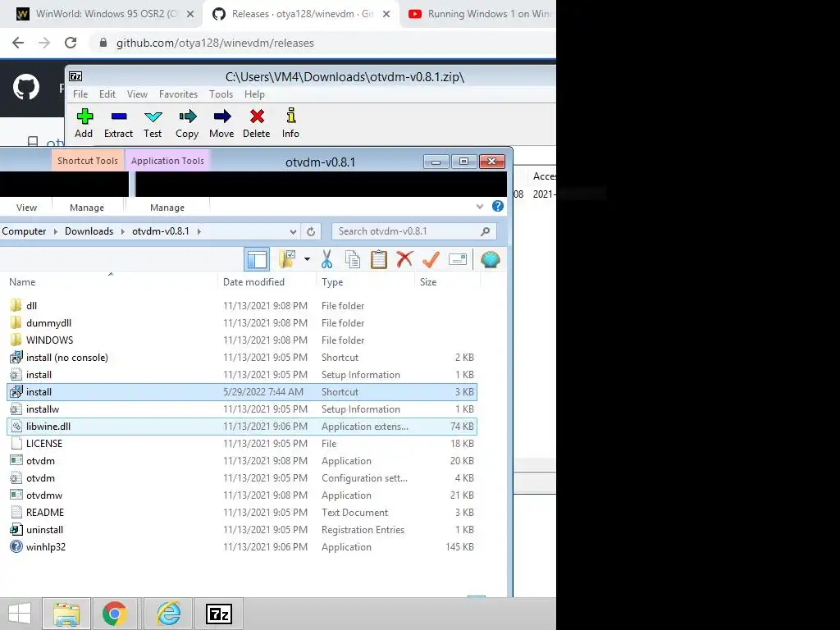The height and width of the screenshot is (630, 840).
Task: Select the Application Tools tab
Action: pyautogui.click(x=167, y=161)
